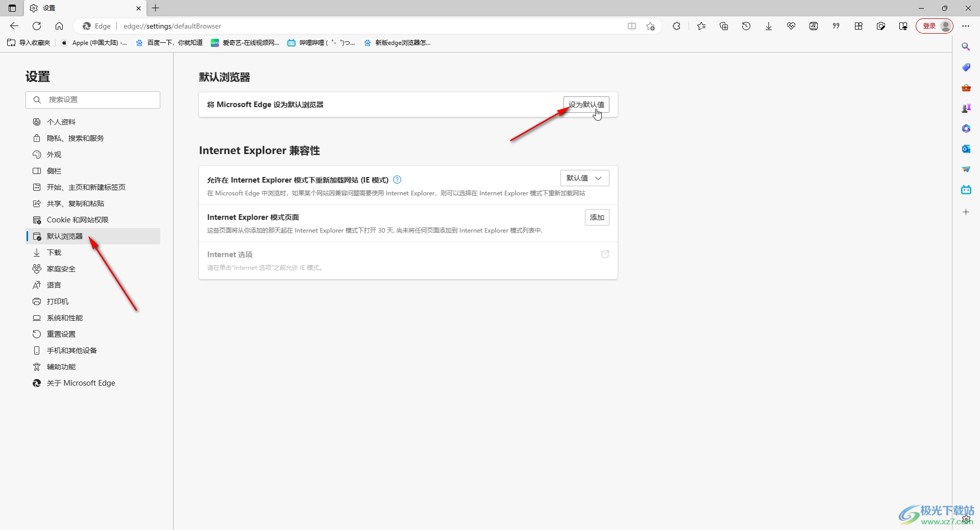Open 开始、主页和新建标签页 section
The height and width of the screenshot is (530, 980).
click(x=93, y=187)
